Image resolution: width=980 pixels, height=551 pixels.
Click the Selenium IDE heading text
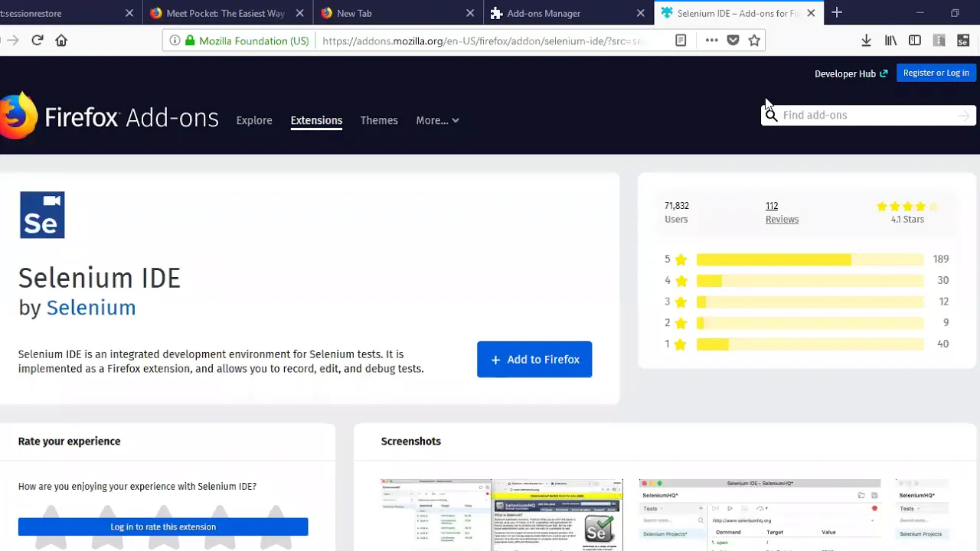tap(100, 277)
